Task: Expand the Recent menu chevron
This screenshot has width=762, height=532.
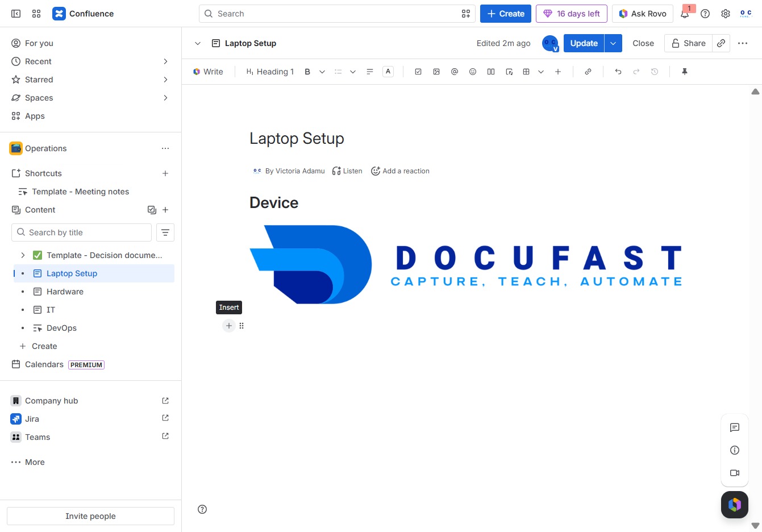Action: tap(165, 61)
